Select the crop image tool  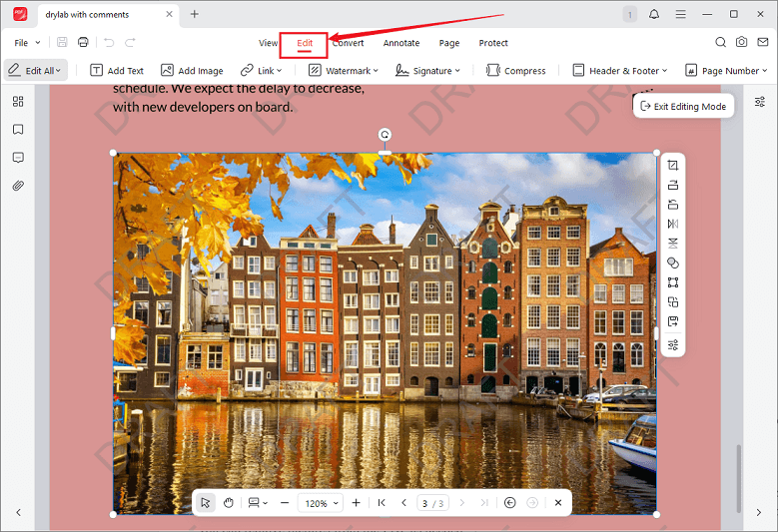[x=673, y=166]
